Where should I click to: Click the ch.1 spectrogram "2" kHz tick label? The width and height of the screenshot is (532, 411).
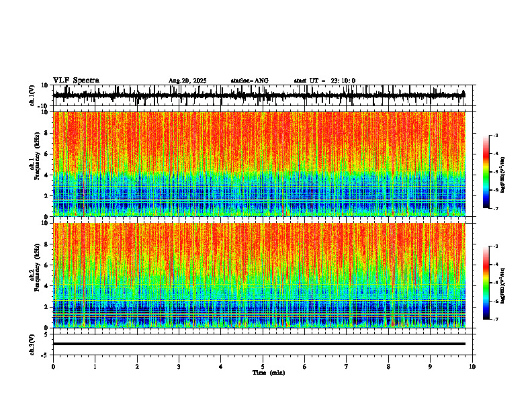pyautogui.click(x=47, y=195)
